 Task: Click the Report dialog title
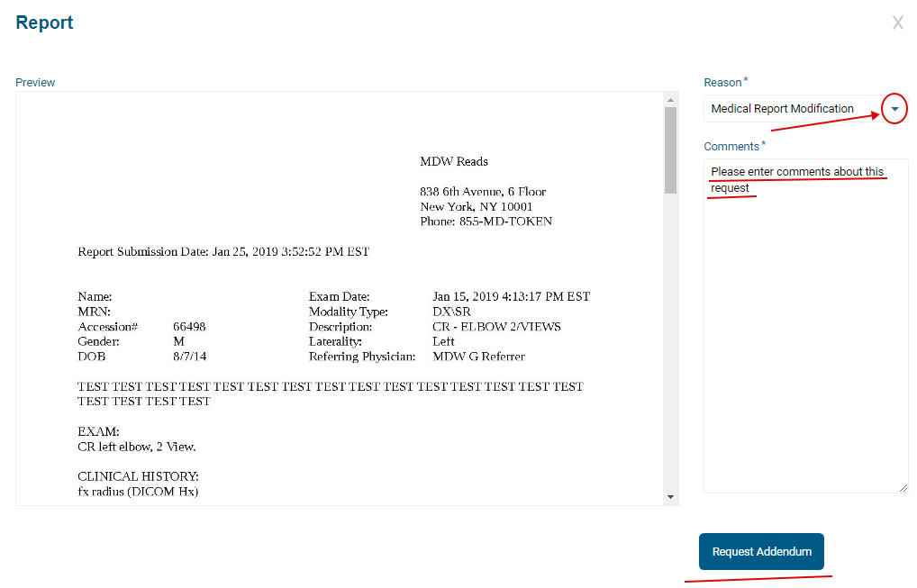44,23
